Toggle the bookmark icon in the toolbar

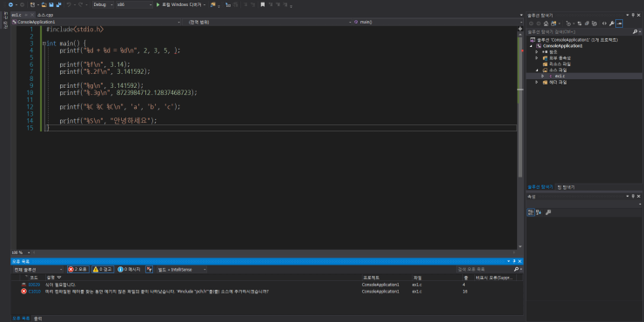[x=263, y=4]
